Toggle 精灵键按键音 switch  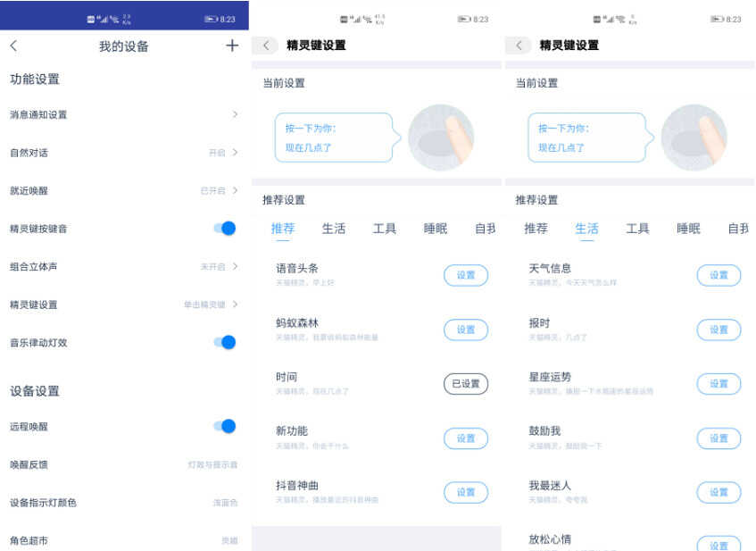[x=225, y=229]
